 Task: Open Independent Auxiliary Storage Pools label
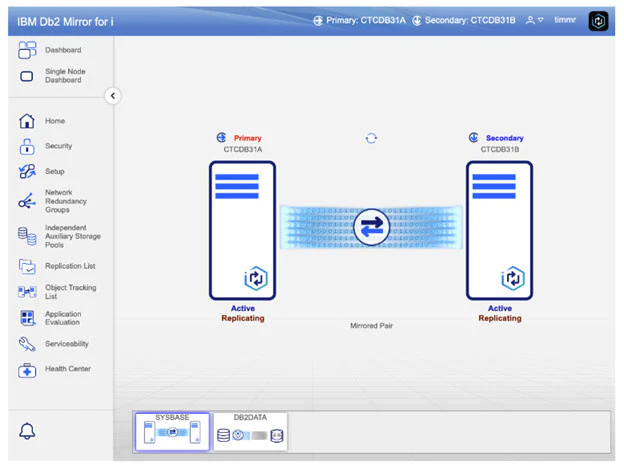tap(72, 236)
